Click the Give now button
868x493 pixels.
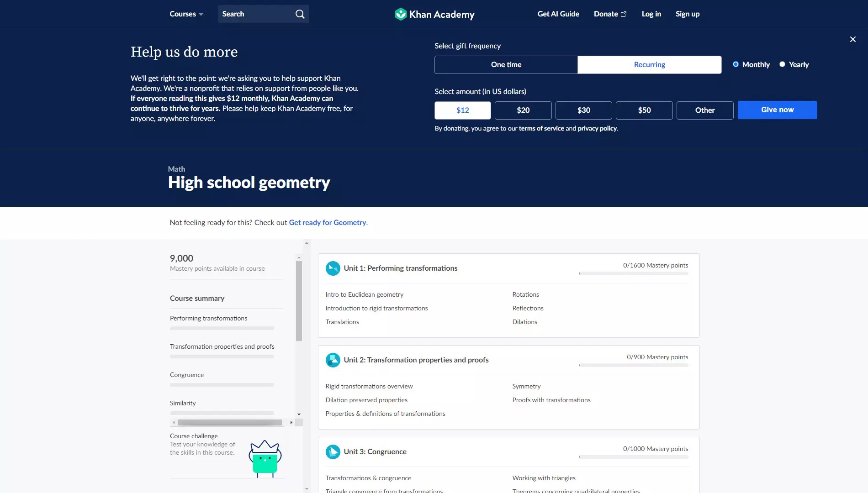pos(777,110)
